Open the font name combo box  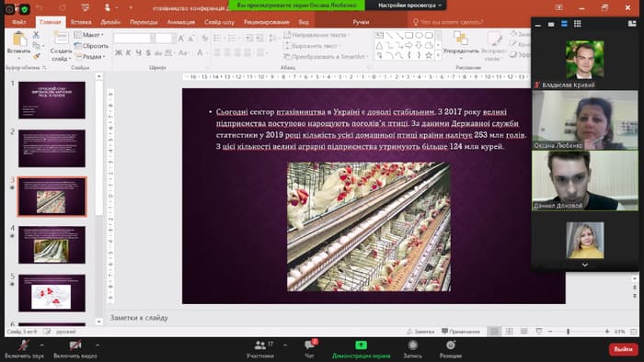[x=134, y=38]
